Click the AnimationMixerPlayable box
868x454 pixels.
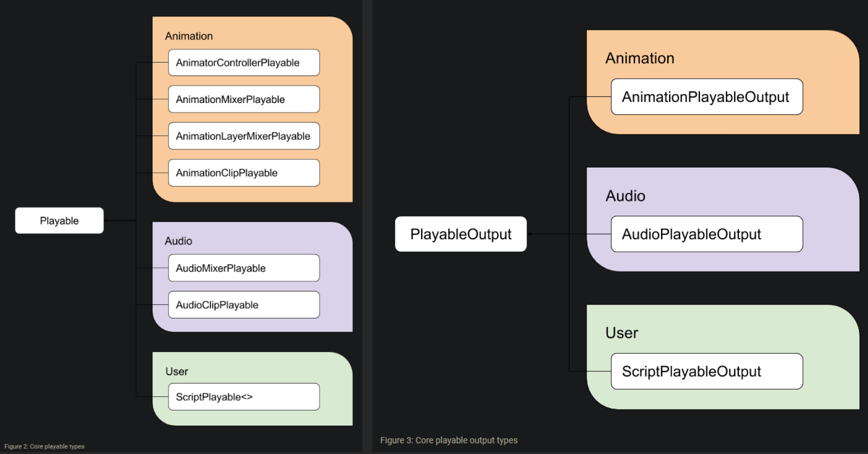(243, 99)
